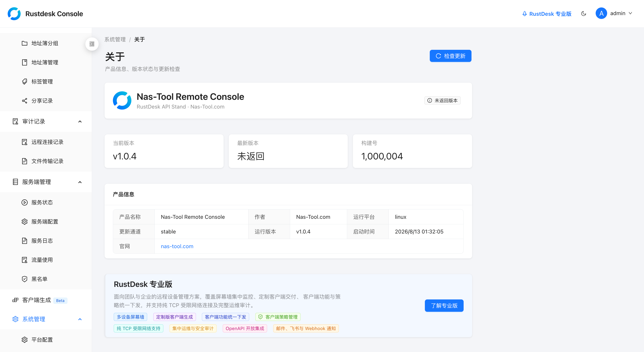This screenshot has height=352, width=644.
Task: Click the book icon for 地址簿管理
Action: tap(24, 62)
